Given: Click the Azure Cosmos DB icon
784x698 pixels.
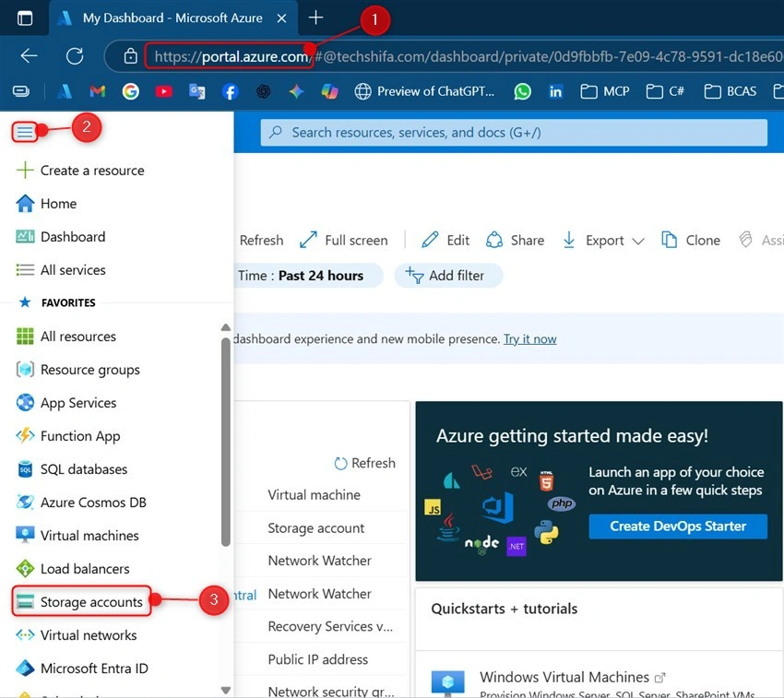Looking at the screenshot, I should [x=25, y=502].
